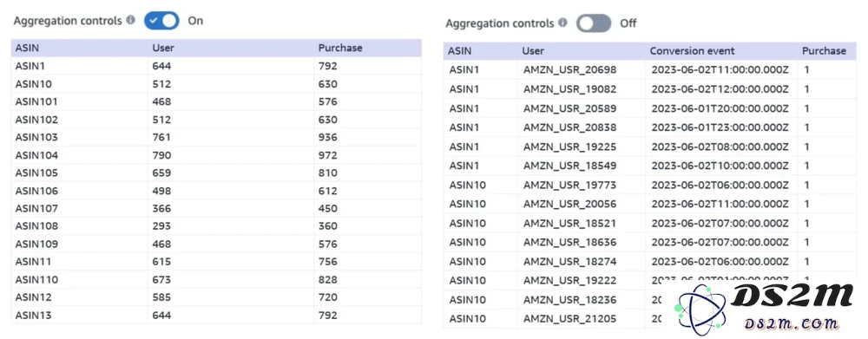Click the DS2M atom logo icon
The width and height of the screenshot is (868, 339).
click(x=700, y=309)
